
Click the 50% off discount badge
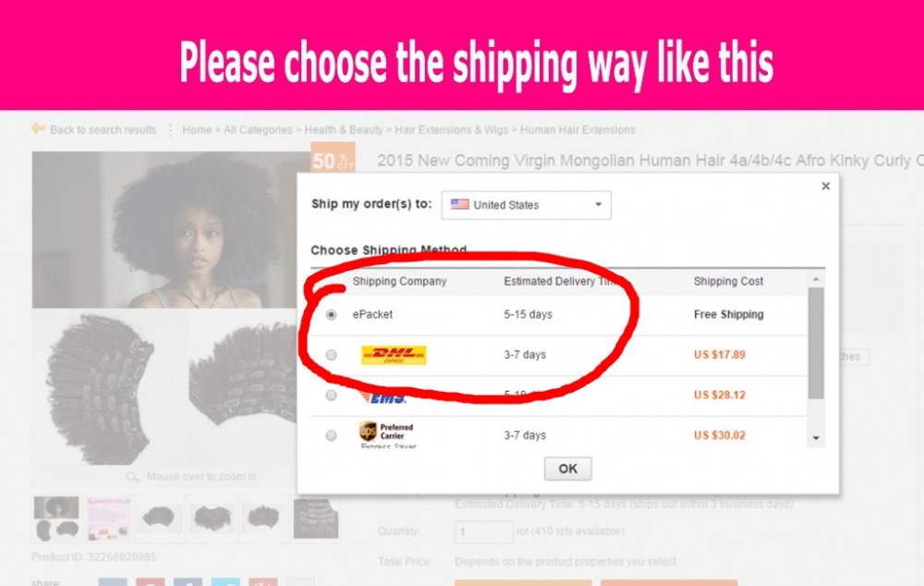(333, 158)
